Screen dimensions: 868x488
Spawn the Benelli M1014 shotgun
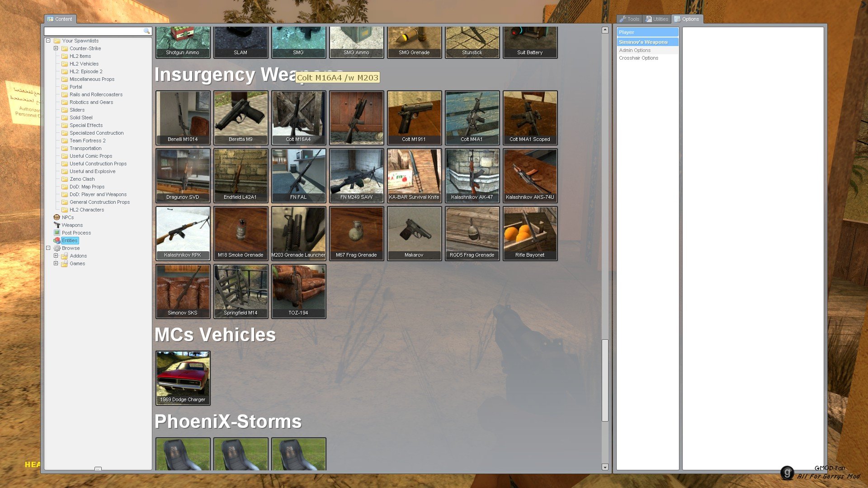click(x=183, y=117)
